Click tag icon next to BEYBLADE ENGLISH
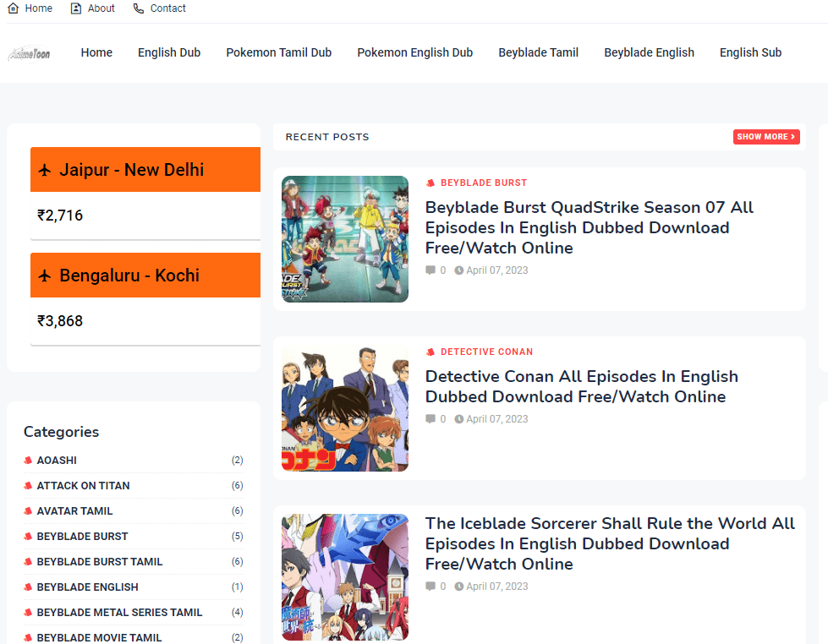Image resolution: width=828 pixels, height=644 pixels. (28, 587)
